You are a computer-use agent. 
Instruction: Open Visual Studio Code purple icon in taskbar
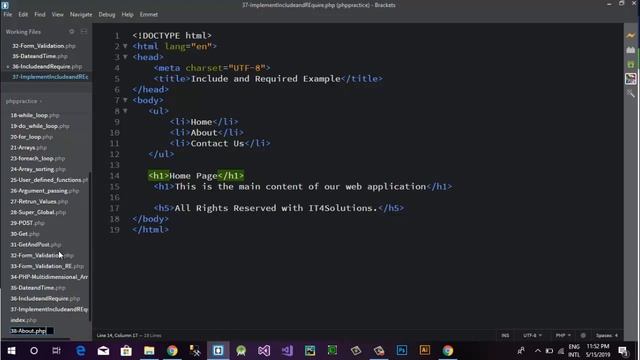[x=287, y=351]
